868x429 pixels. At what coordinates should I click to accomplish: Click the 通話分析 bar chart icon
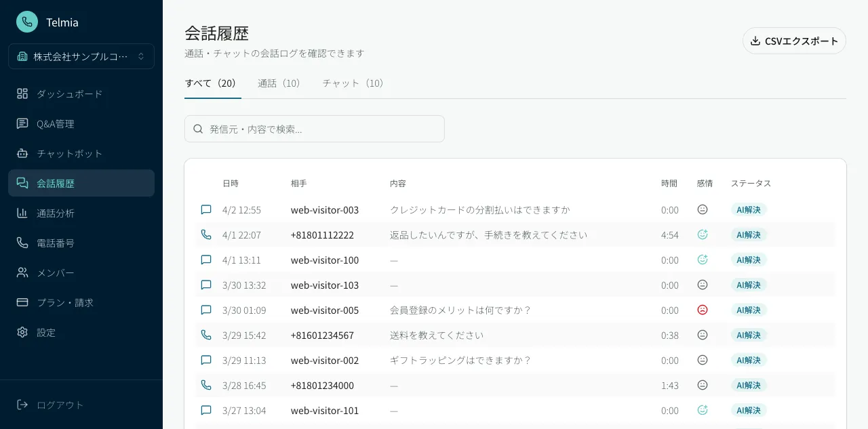pyautogui.click(x=22, y=213)
